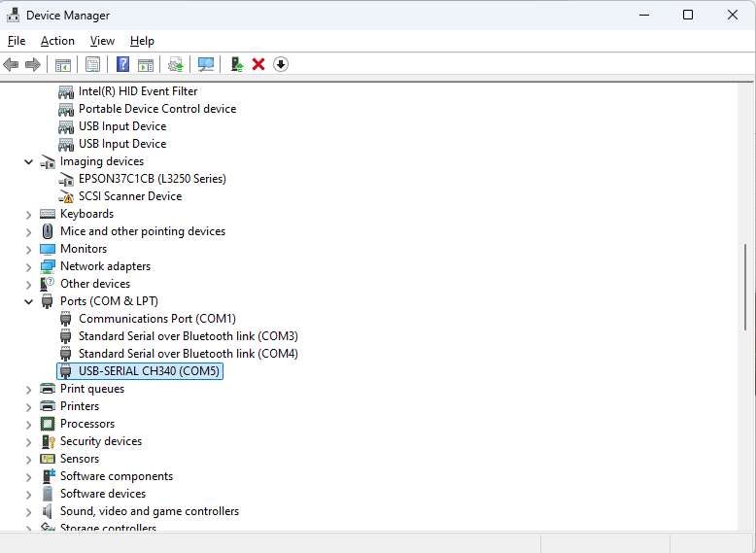Collapse the Imaging devices category
Screen dimensions: 756x553
[x=29, y=162]
